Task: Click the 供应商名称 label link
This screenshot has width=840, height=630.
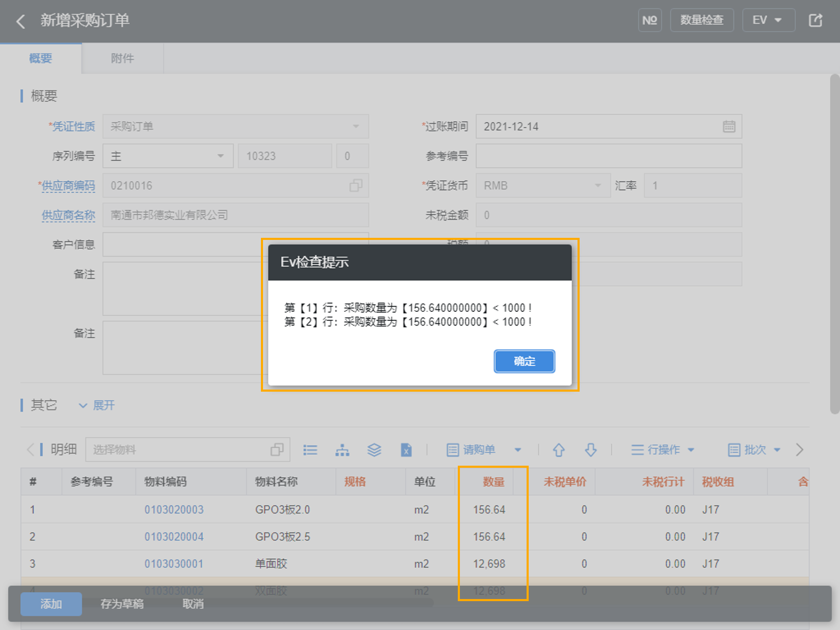Action: (x=68, y=215)
